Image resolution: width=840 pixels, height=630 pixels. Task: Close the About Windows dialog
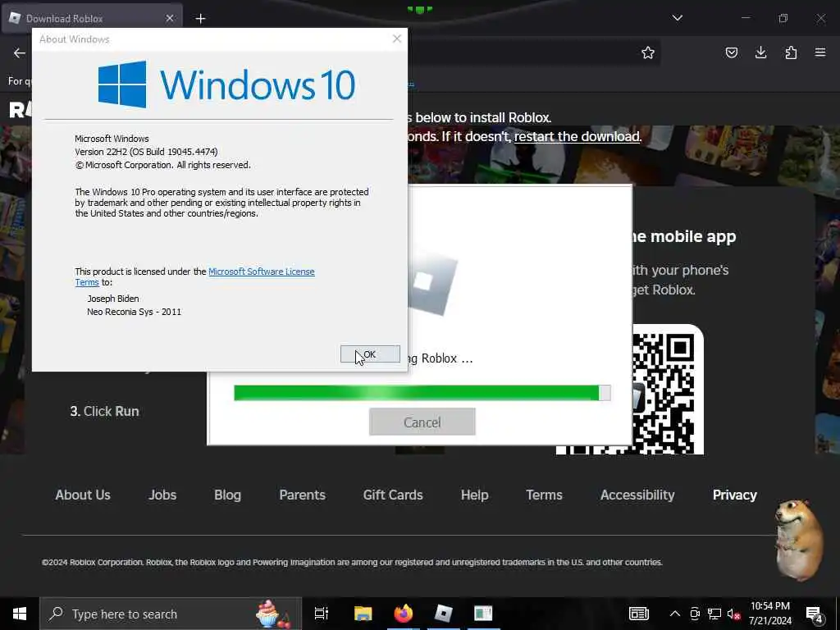click(x=397, y=39)
